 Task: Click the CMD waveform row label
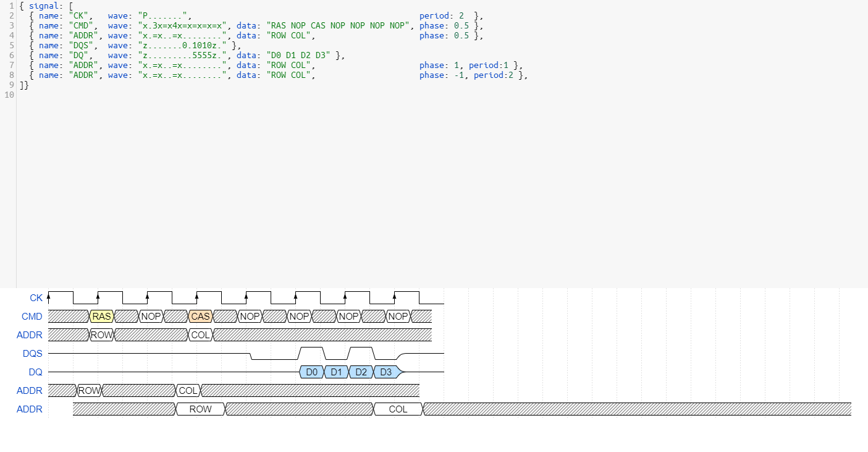[x=32, y=317]
